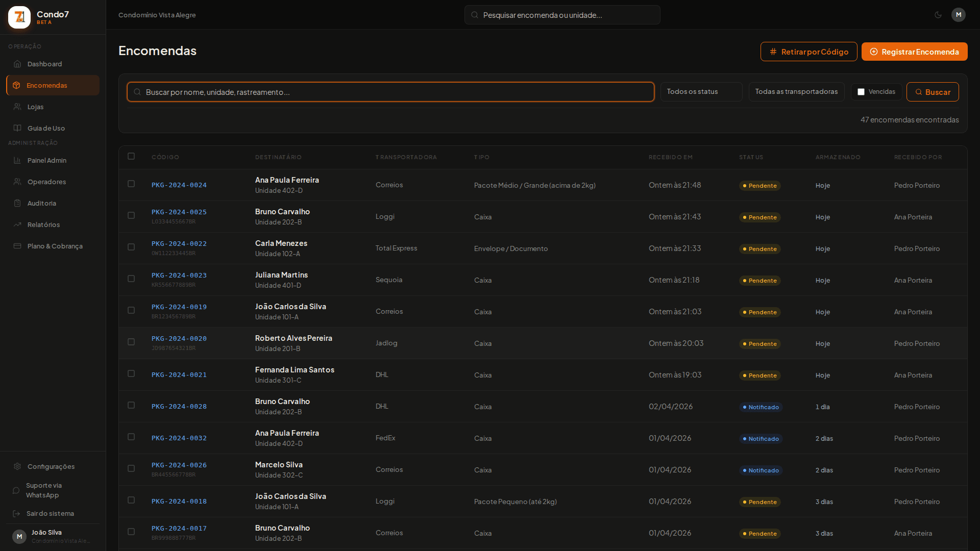Screen dimensions: 980x551
Task: Open the Todos os status dropdown
Action: click(701, 92)
